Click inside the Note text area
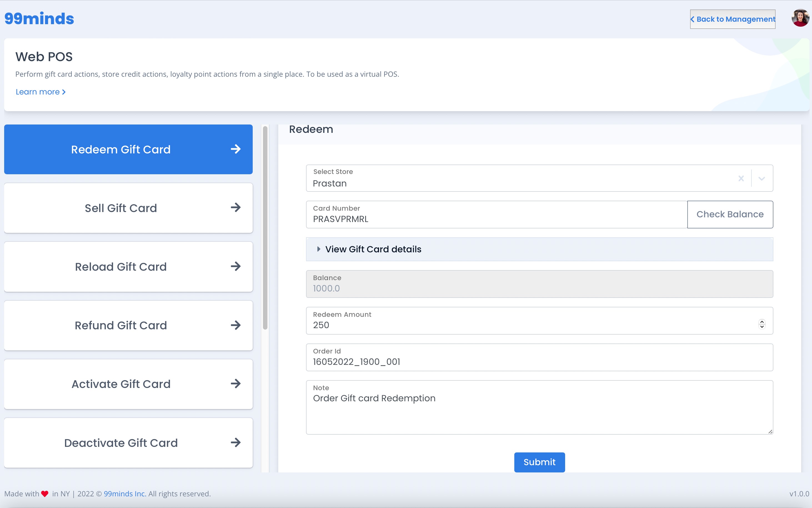The image size is (812, 508). coord(539,407)
